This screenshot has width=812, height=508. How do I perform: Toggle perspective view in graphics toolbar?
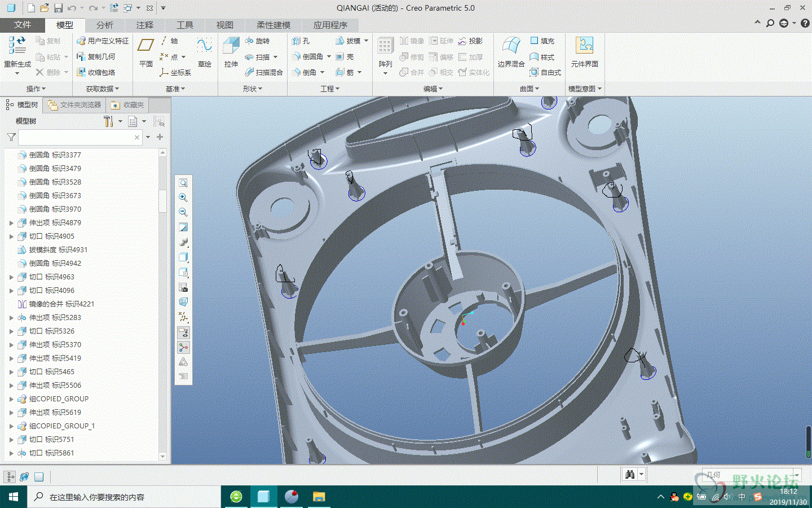tap(183, 303)
